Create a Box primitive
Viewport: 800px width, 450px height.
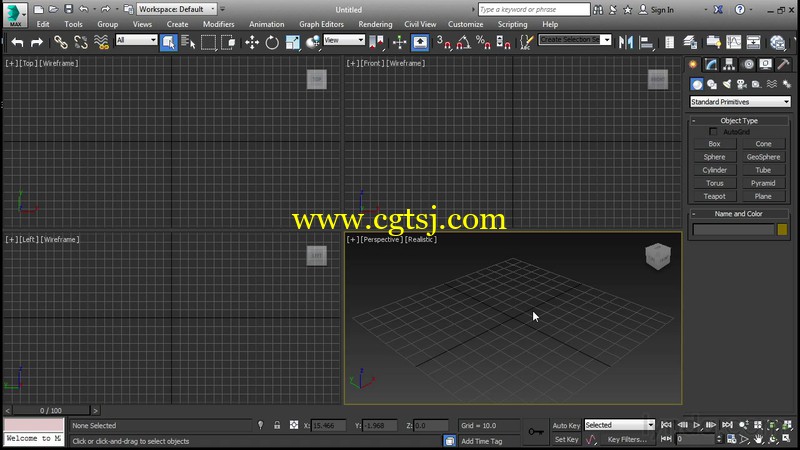pyautogui.click(x=714, y=144)
